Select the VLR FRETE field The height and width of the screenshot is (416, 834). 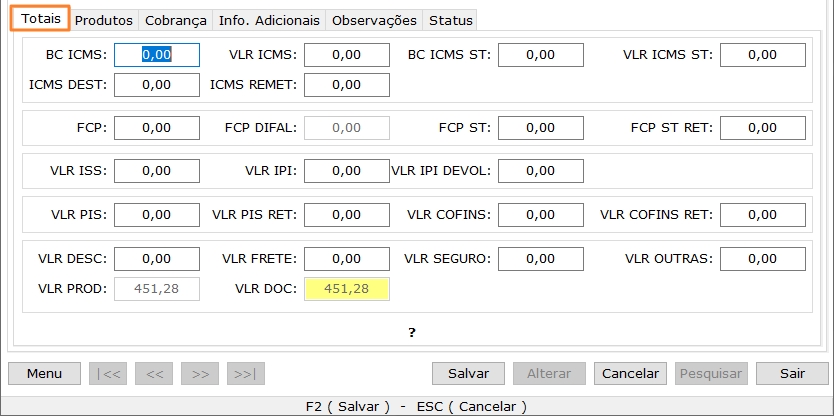[346, 259]
